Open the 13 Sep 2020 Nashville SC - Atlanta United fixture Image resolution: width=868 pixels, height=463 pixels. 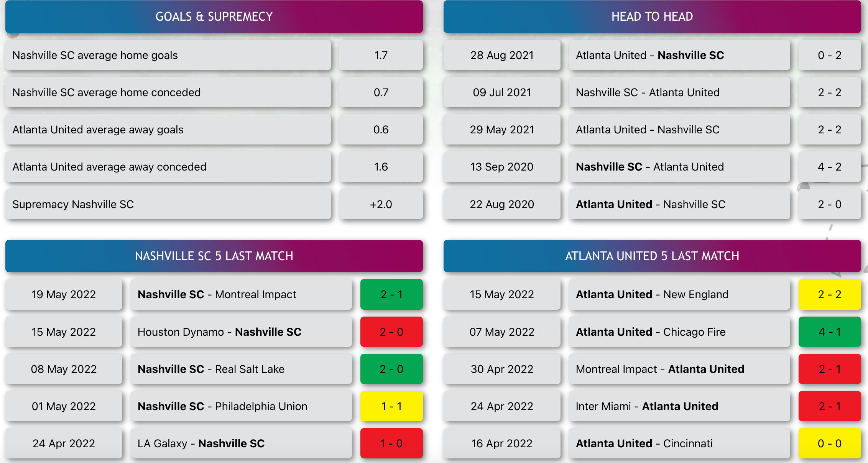coord(679,167)
